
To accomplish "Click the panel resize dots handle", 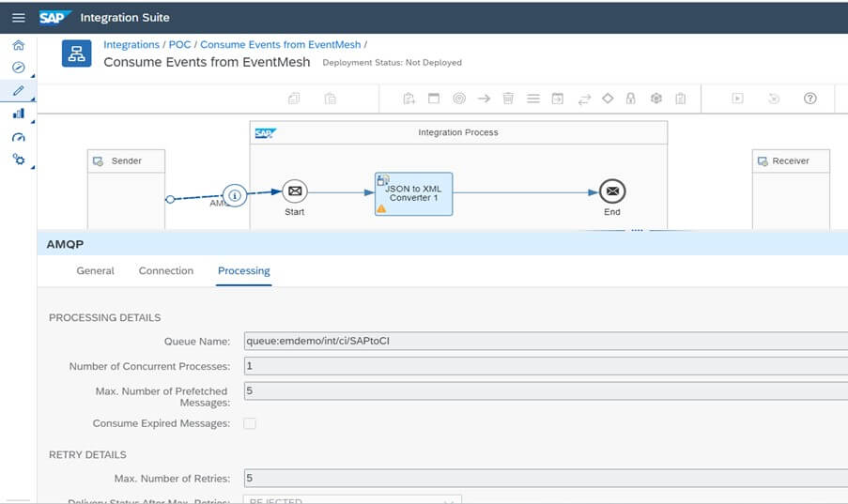I will tap(637, 230).
